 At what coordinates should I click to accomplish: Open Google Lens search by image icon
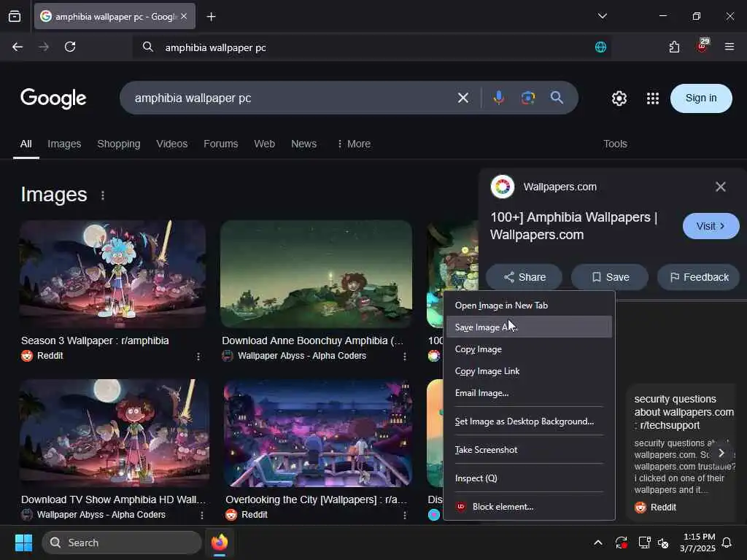click(528, 98)
